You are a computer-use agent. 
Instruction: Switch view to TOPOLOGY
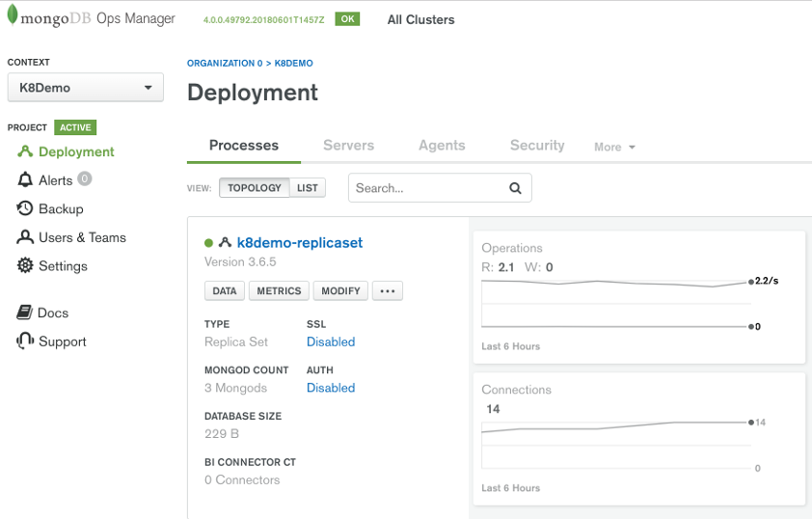(x=255, y=187)
